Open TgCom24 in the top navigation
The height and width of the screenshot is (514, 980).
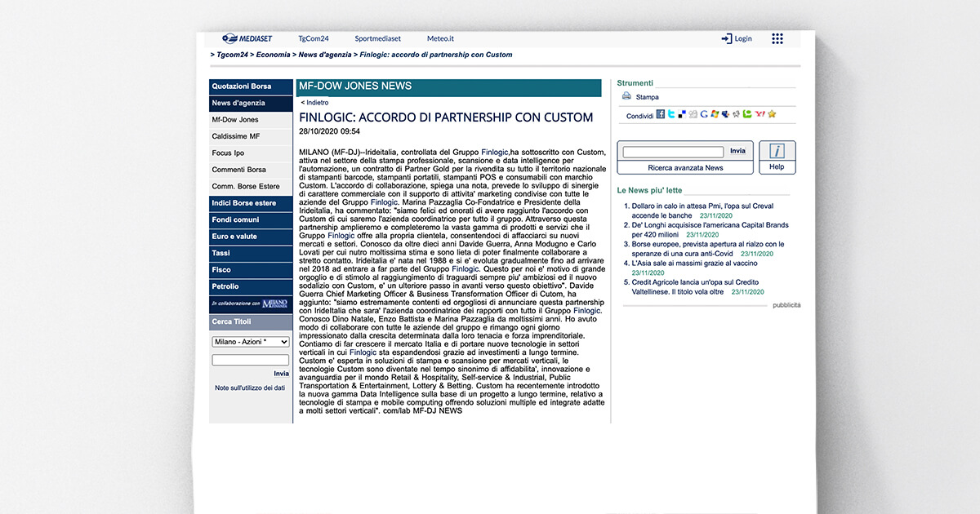click(314, 38)
